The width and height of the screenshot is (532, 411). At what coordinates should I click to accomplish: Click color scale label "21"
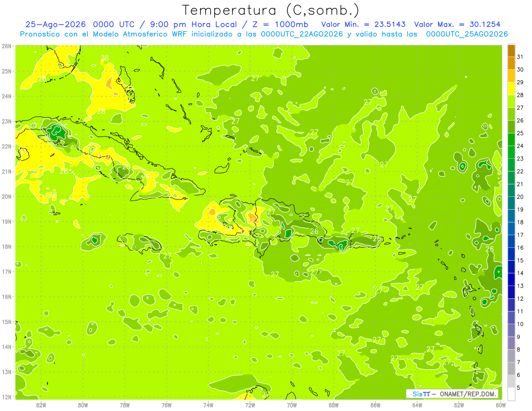[x=520, y=184]
